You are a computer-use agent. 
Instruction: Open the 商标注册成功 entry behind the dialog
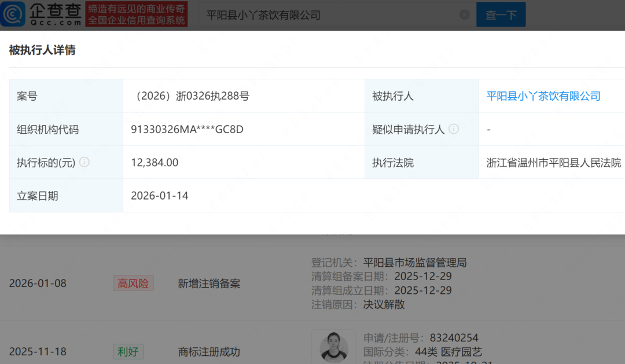click(x=209, y=352)
